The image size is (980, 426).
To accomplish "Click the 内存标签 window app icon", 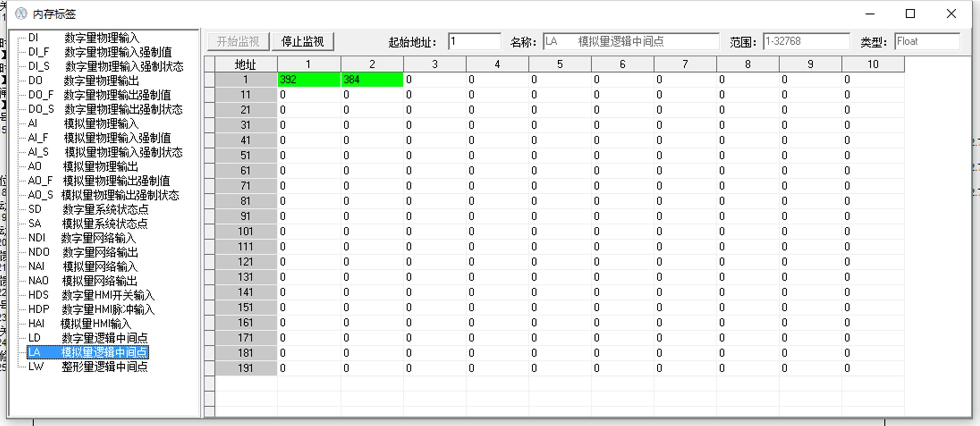I will click(21, 14).
